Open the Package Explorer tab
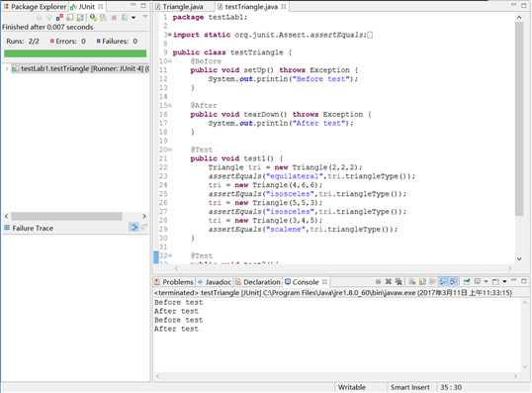 [35, 7]
